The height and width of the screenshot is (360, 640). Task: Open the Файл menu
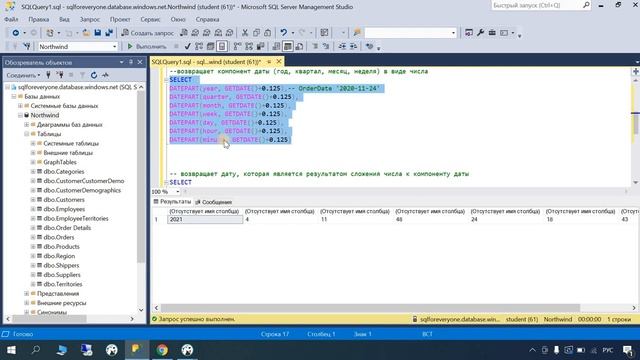point(11,19)
